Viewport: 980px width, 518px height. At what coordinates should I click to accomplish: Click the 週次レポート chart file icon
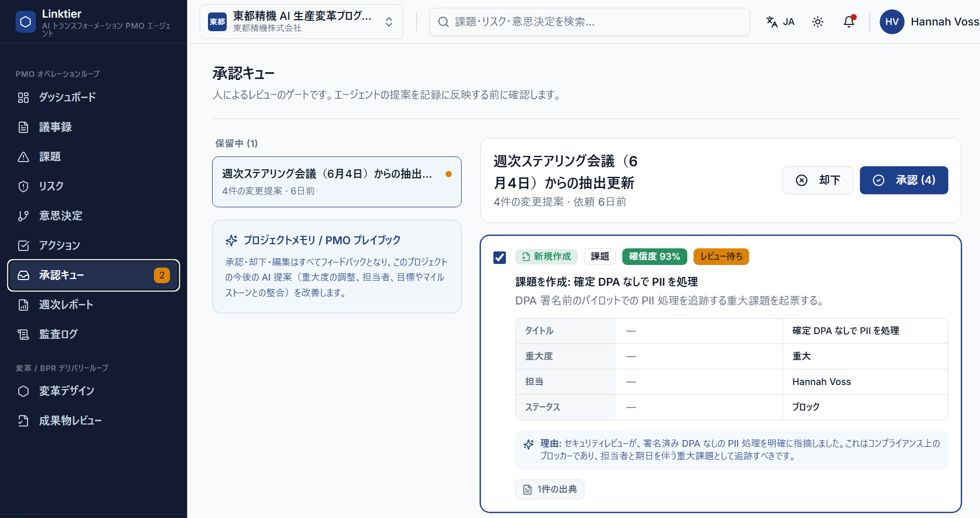pyautogui.click(x=23, y=305)
